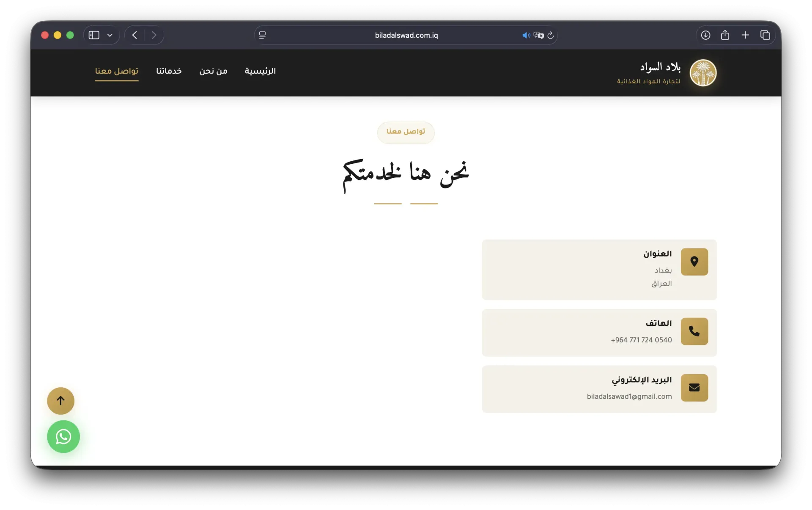Image resolution: width=812 pixels, height=510 pixels.
Task: Mute the tab audio speaker icon
Action: pos(526,36)
